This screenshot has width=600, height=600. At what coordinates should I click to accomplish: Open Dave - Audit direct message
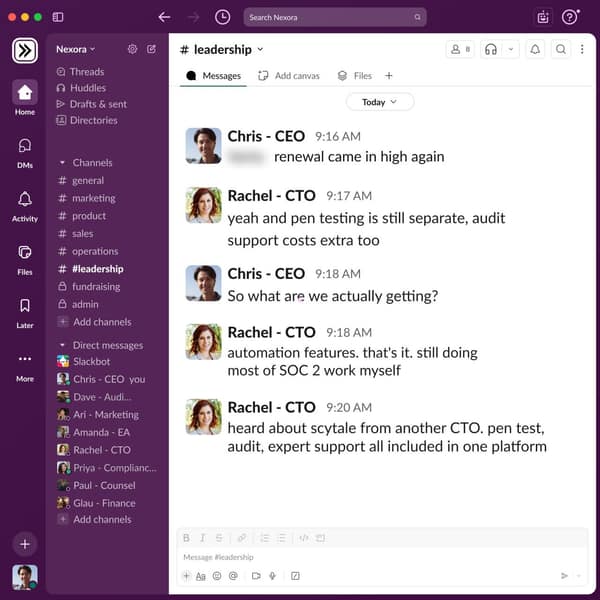[x=94, y=397]
